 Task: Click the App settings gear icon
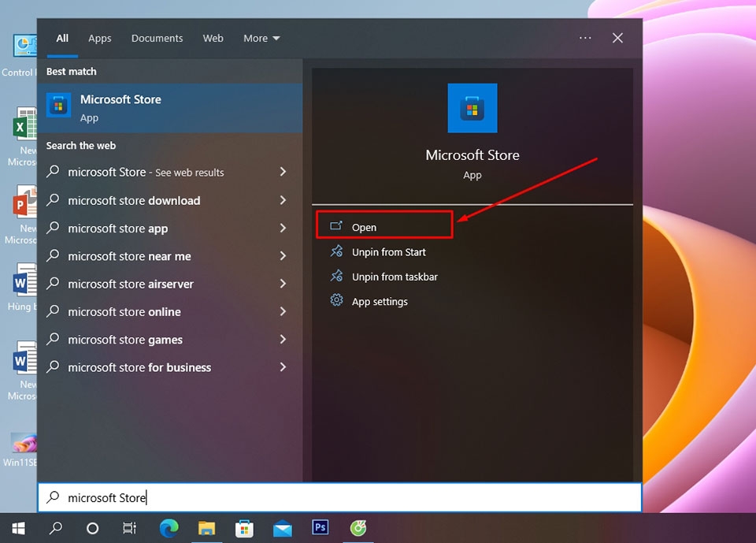(337, 301)
